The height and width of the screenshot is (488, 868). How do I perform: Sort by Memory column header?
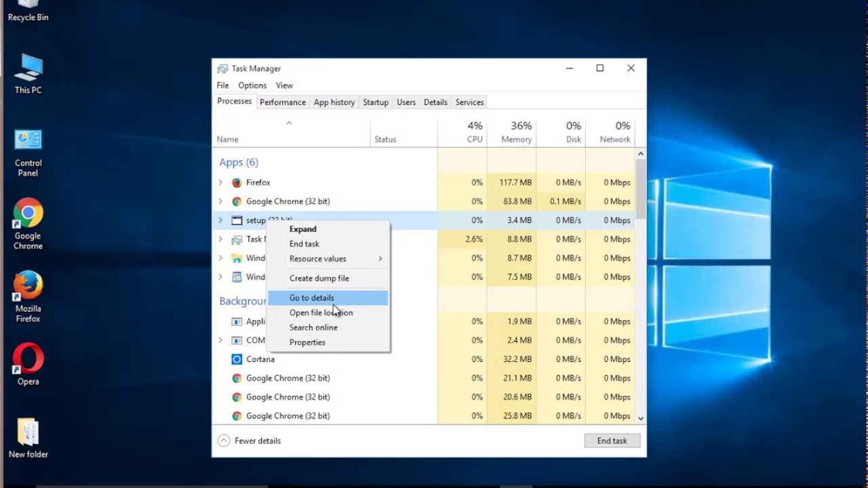point(511,132)
